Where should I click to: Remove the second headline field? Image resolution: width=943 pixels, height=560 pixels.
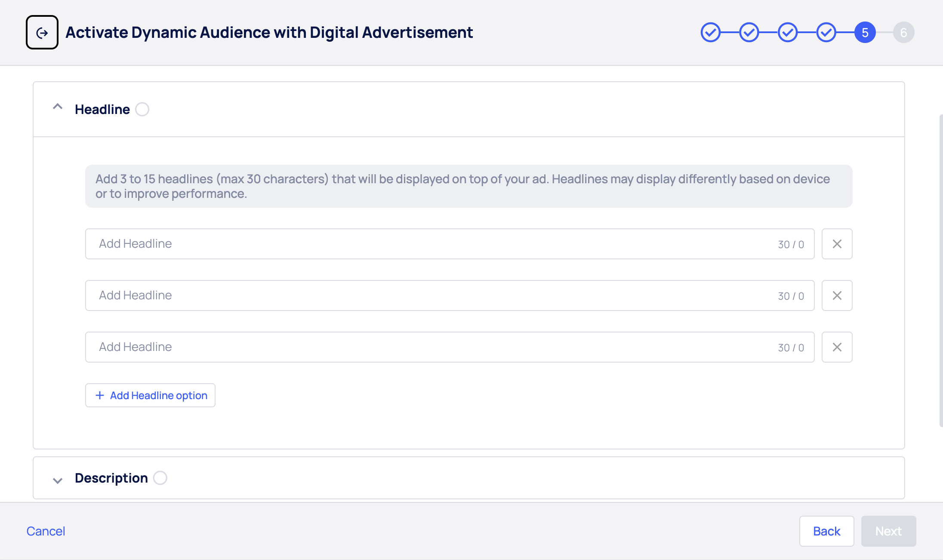click(837, 295)
